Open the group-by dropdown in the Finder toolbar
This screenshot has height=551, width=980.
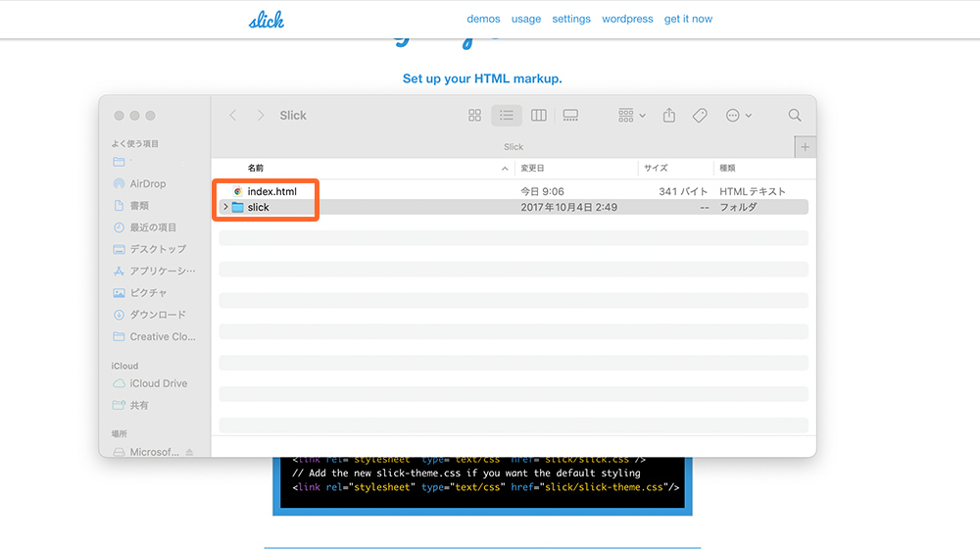point(632,115)
